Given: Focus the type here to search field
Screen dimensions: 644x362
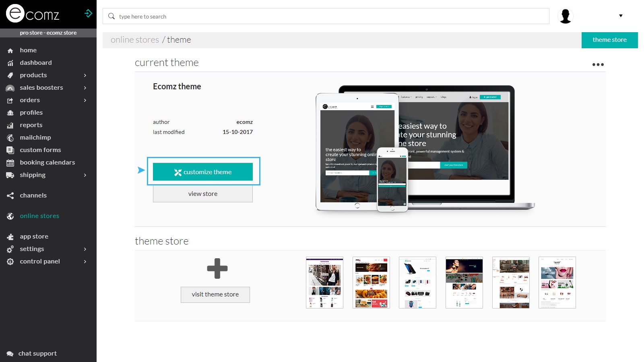Looking at the screenshot, I should pyautogui.click(x=326, y=16).
